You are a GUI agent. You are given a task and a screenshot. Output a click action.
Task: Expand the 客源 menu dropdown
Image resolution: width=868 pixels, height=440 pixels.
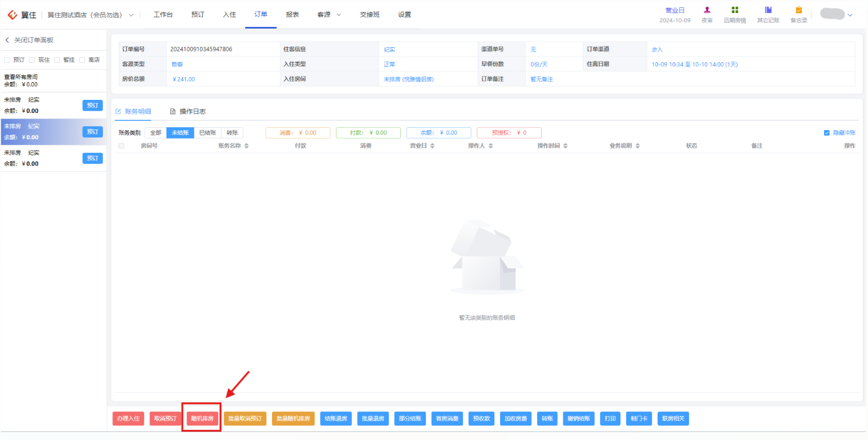(x=339, y=15)
